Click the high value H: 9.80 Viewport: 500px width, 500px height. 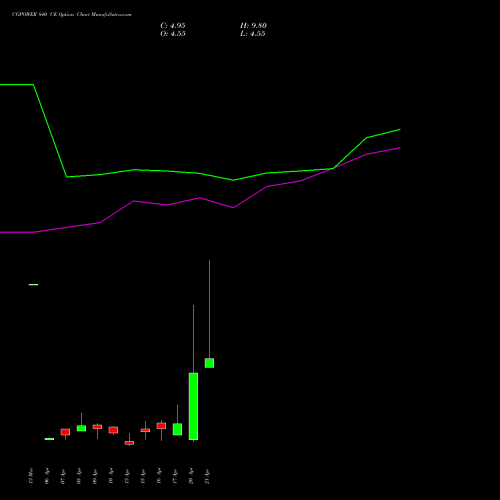tap(253, 26)
